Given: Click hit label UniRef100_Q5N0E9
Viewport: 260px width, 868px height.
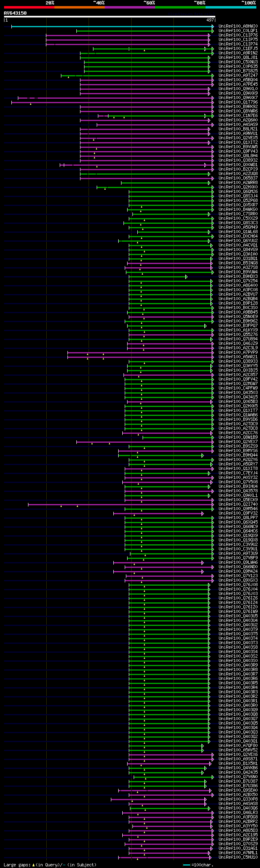Looking at the screenshot, I should click(238, 317).
